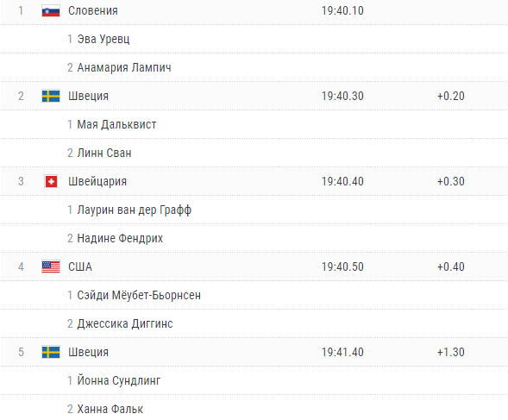The height and width of the screenshot is (420, 508).
Task: Select athlete Йонна Сундлинг
Action: pyautogui.click(x=119, y=380)
